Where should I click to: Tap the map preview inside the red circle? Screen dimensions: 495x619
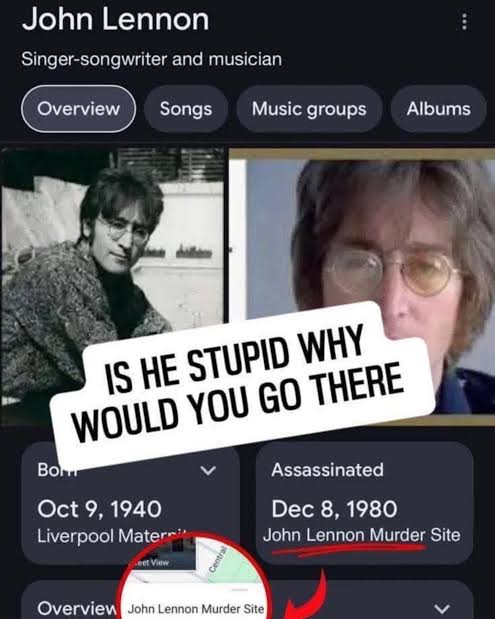tap(229, 563)
